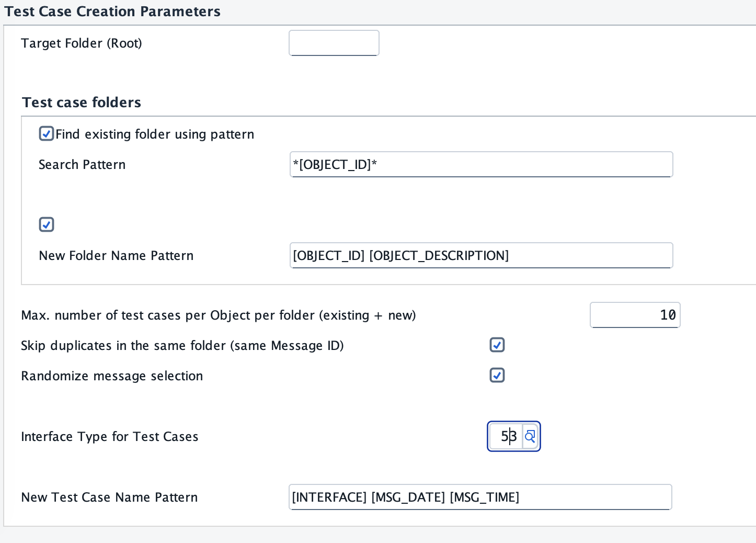Viewport: 756px width, 543px height.
Task: Focus the New Test Case Name Pattern field
Action: [x=480, y=497]
